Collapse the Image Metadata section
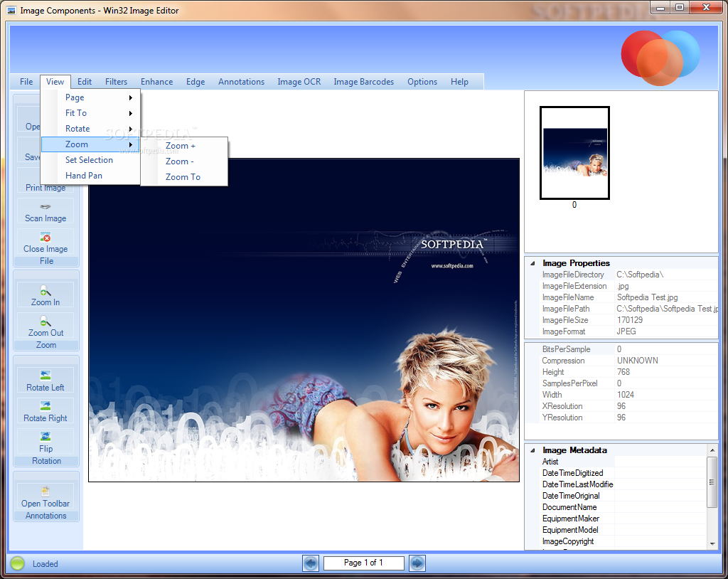 533,450
